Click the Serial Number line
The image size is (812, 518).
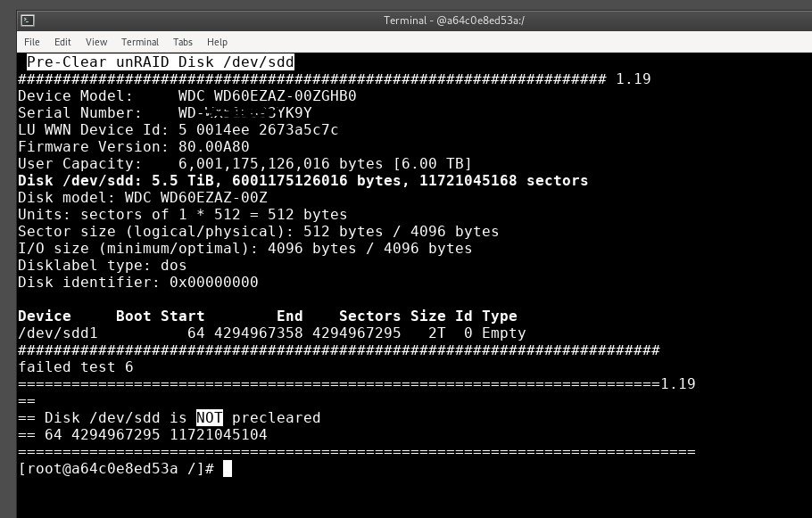pyautogui.click(x=165, y=113)
